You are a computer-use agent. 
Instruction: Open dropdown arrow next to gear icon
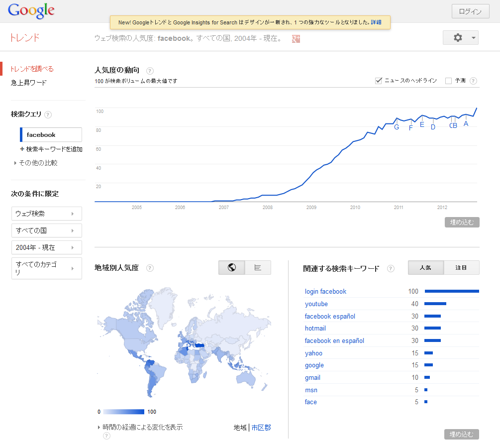[474, 38]
